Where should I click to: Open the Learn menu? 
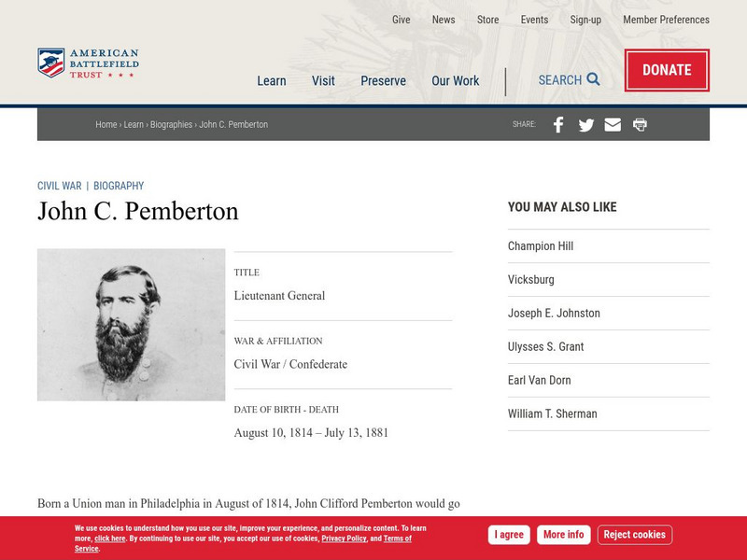tap(272, 81)
